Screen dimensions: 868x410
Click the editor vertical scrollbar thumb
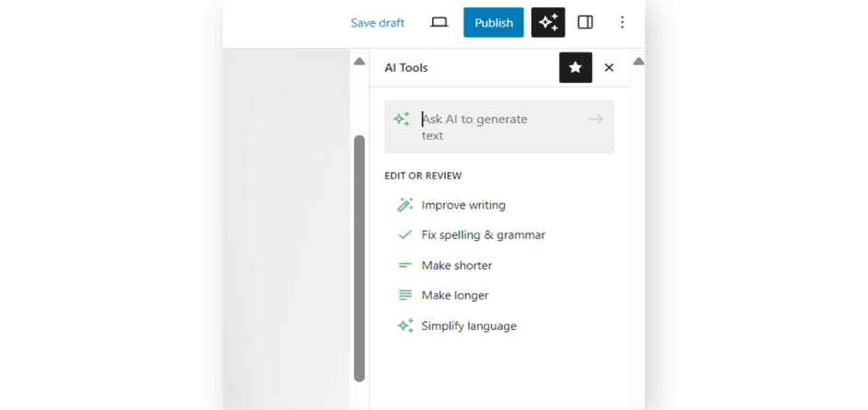click(360, 257)
